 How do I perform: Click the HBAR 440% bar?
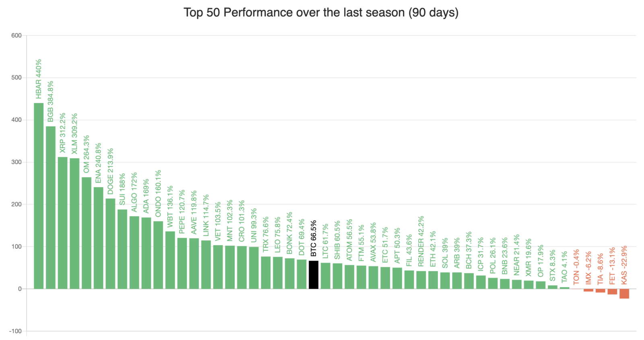[39, 196]
